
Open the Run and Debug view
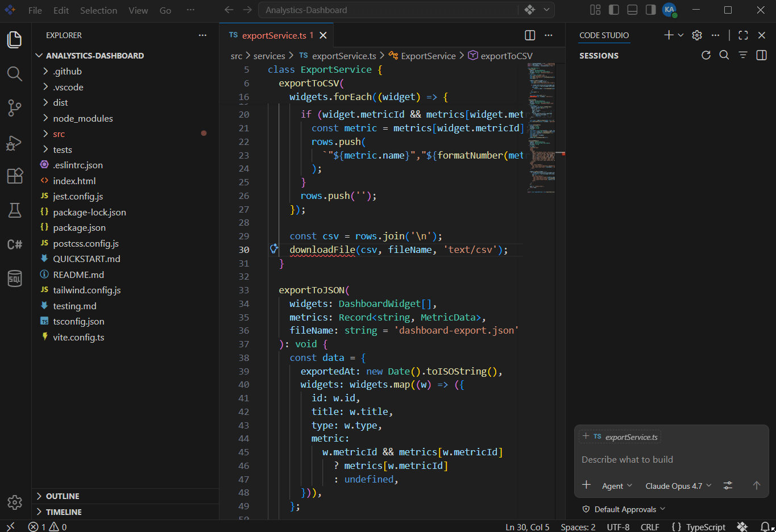tap(15, 143)
